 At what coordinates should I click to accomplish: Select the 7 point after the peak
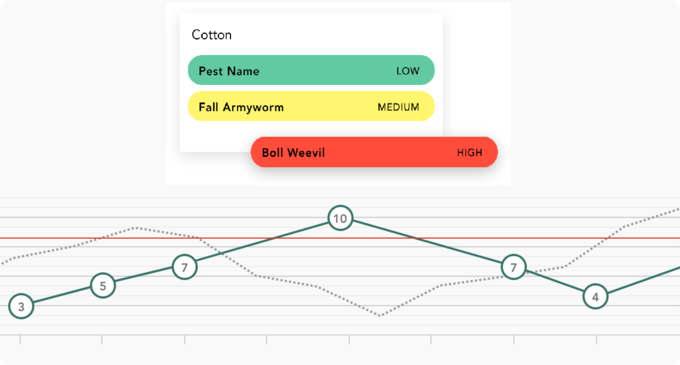[513, 267]
